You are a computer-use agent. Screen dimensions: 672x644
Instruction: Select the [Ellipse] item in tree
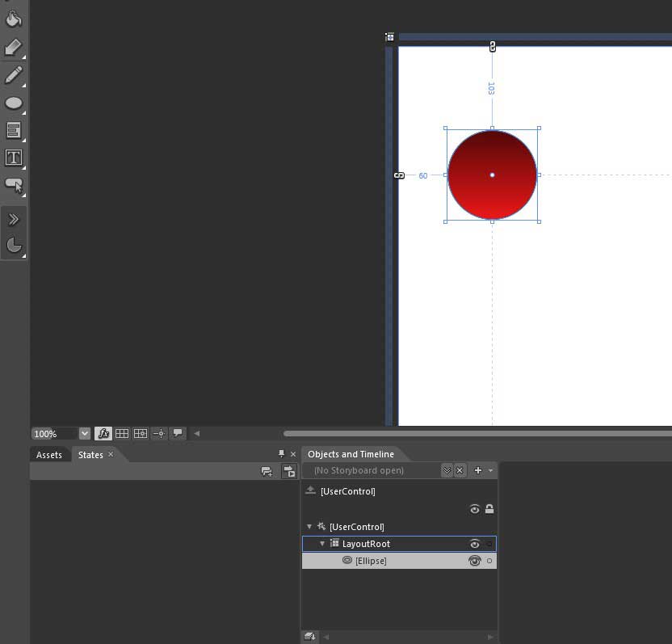coord(371,561)
